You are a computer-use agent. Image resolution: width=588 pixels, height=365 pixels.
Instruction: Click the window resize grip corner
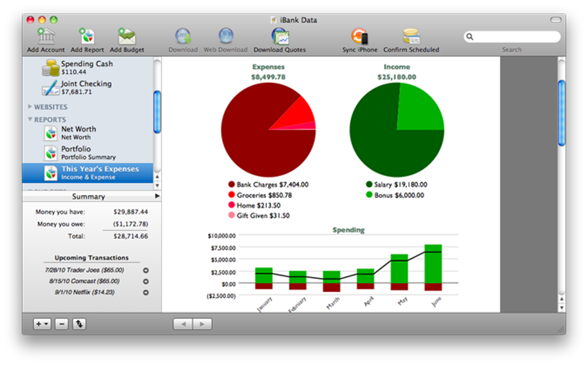[x=561, y=330]
